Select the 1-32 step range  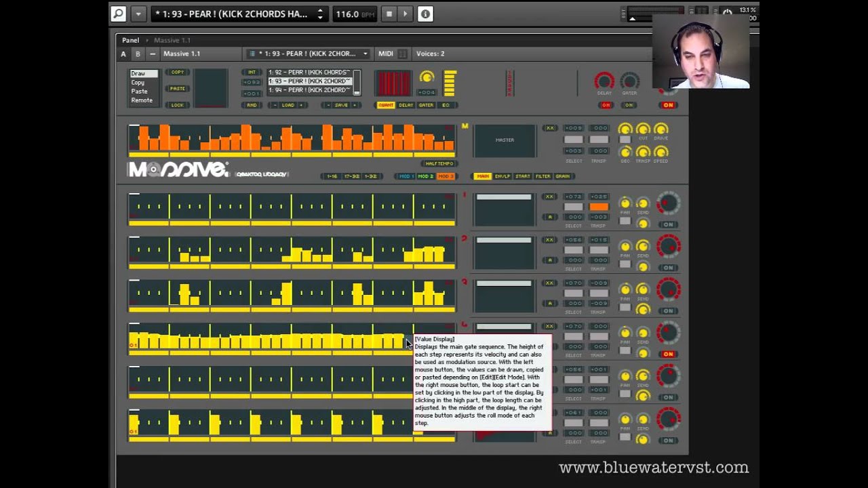click(370, 176)
